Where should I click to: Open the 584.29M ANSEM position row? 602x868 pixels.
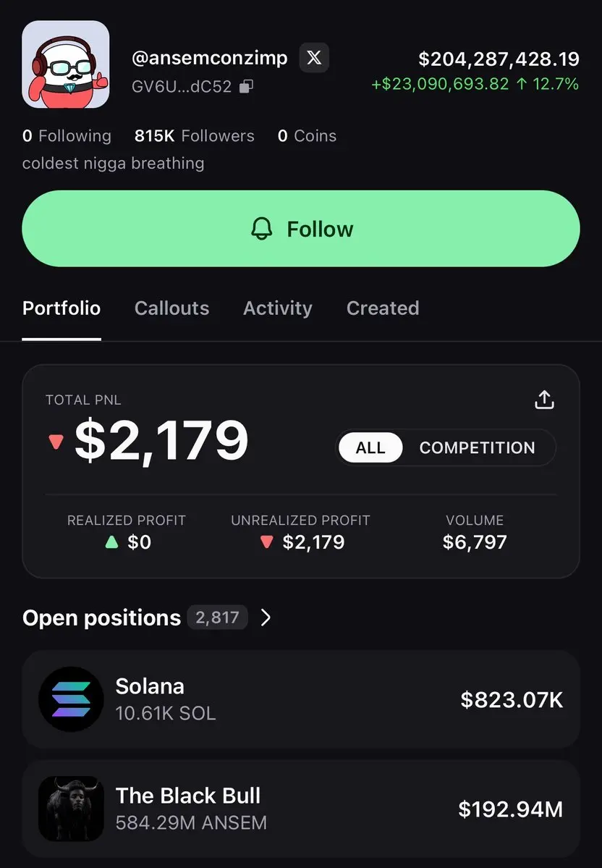point(301,809)
